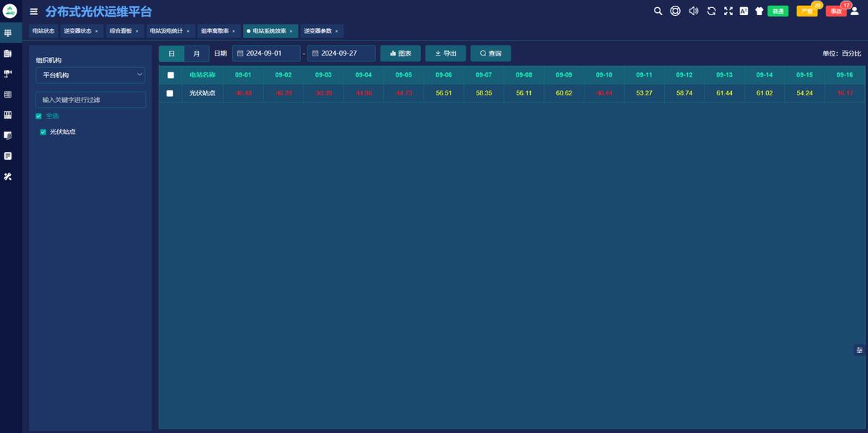Open the start date calendar field 2024-09-01
Viewport: 868px width, 433px height.
coord(267,53)
